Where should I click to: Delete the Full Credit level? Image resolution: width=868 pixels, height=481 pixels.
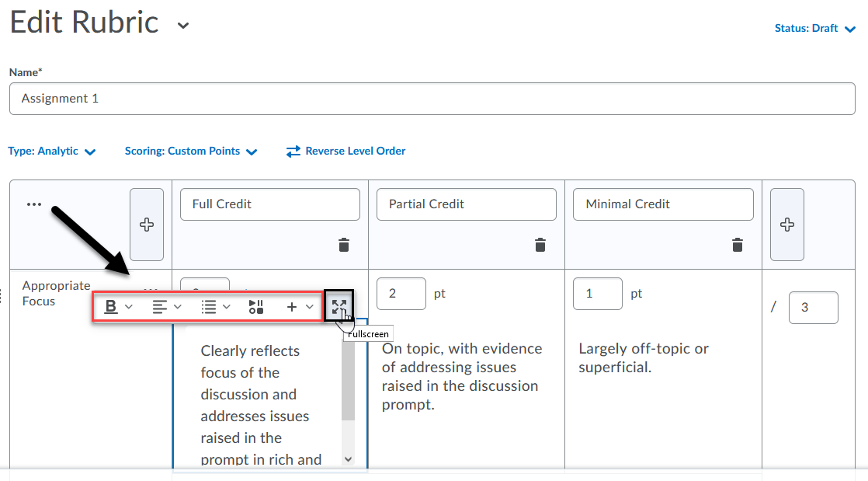(344, 245)
